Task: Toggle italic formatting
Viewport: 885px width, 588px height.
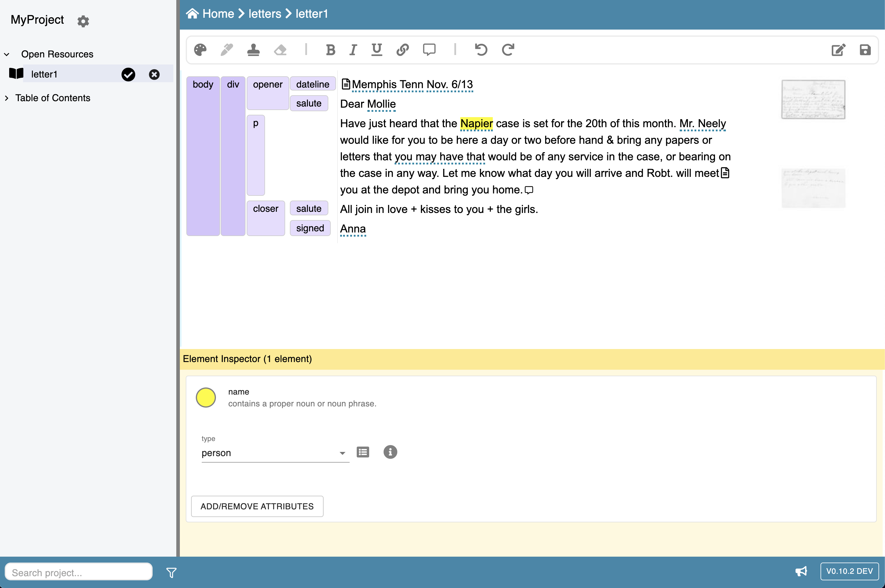Action: point(353,50)
